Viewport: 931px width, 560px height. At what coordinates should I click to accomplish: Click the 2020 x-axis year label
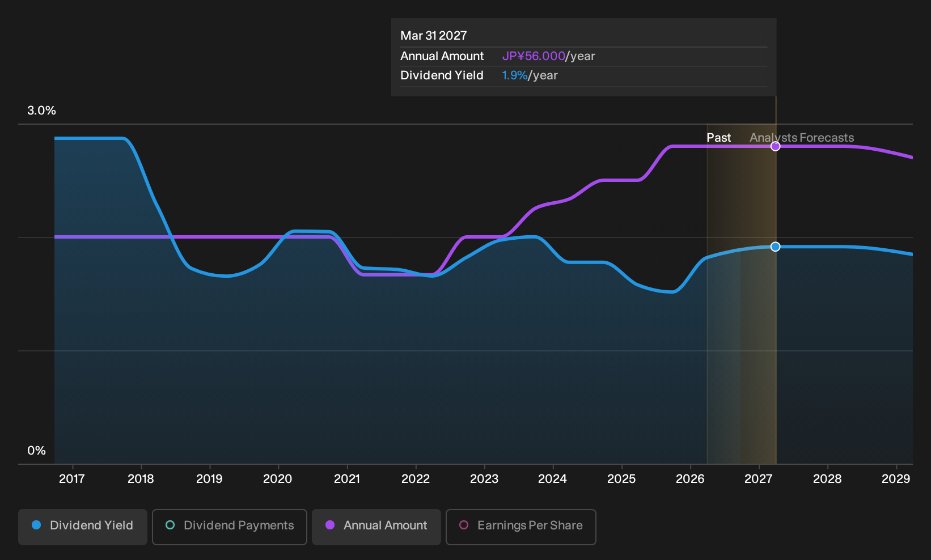pos(278,479)
